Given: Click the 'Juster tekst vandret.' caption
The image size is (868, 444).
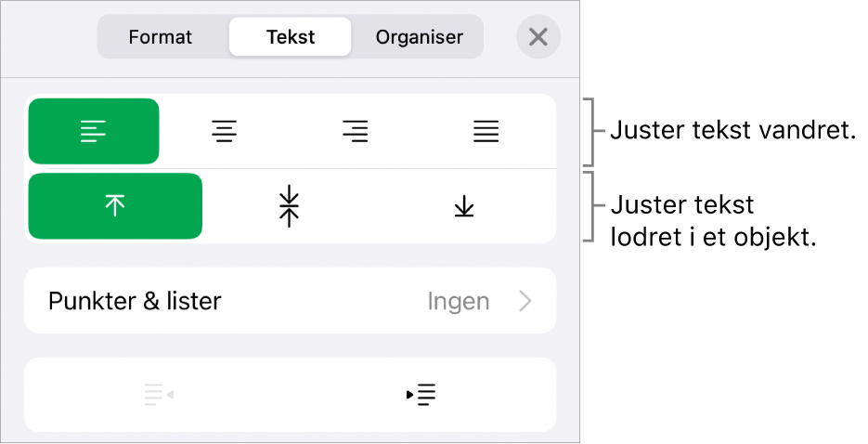Looking at the screenshot, I should point(732,131).
